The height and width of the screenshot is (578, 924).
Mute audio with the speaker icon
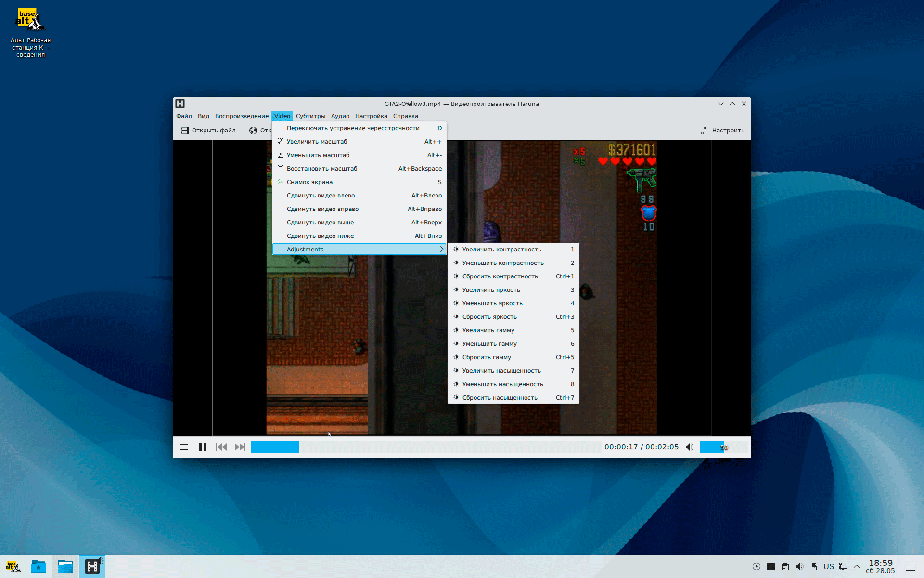coord(690,447)
